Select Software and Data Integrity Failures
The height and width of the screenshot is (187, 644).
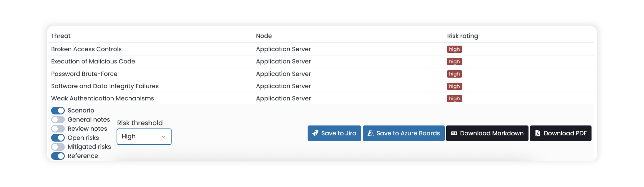click(x=105, y=86)
